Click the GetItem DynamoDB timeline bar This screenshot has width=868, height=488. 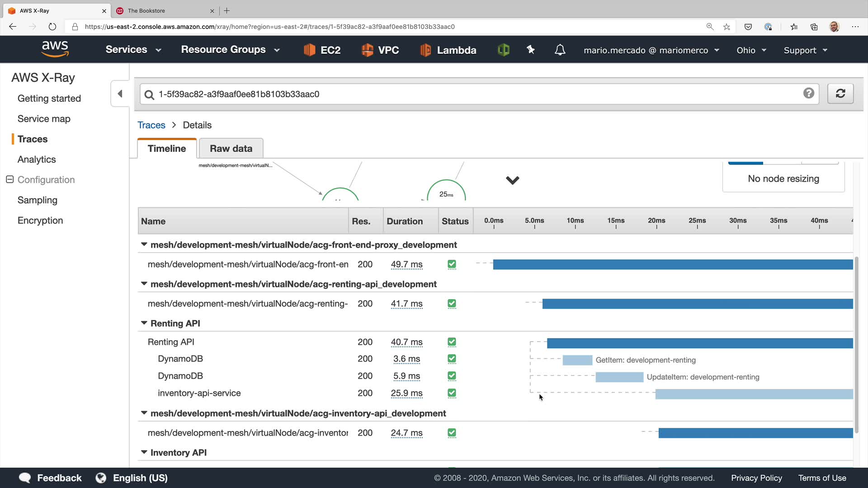(x=577, y=360)
